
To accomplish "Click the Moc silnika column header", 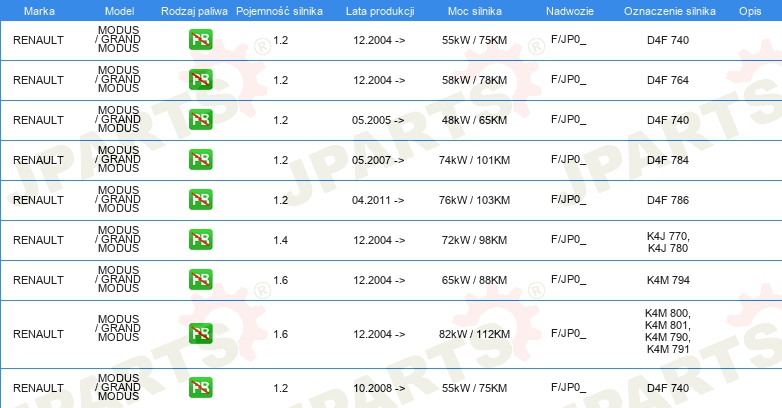I will [475, 11].
